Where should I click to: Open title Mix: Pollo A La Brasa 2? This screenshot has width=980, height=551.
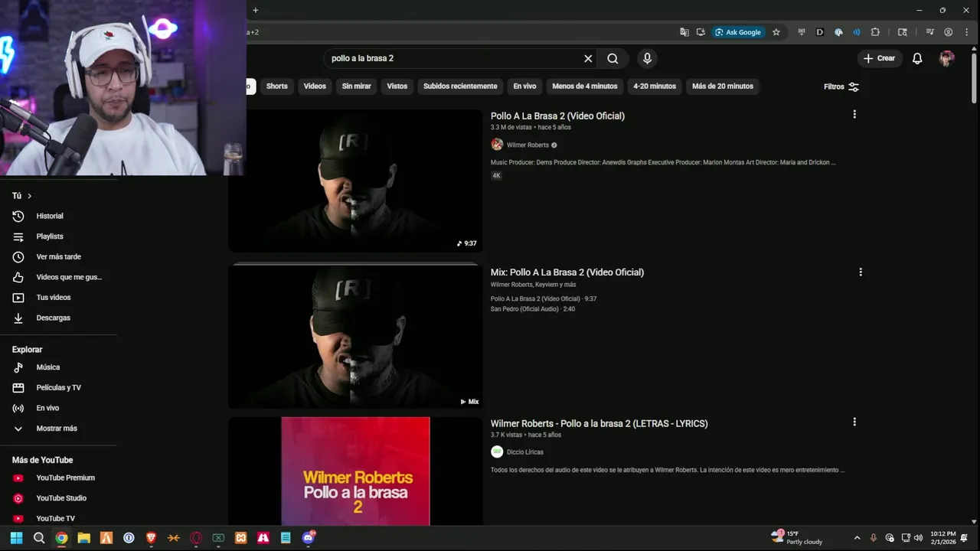(567, 272)
